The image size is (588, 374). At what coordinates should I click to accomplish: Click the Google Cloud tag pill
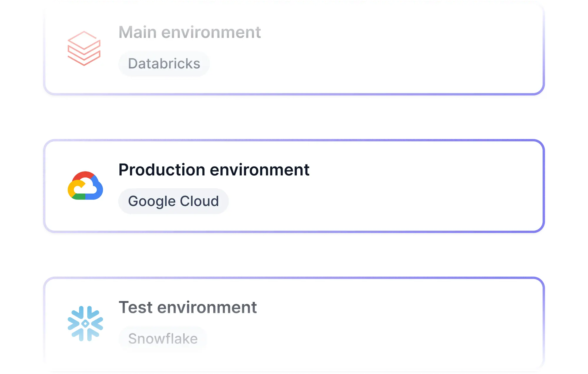(x=173, y=201)
